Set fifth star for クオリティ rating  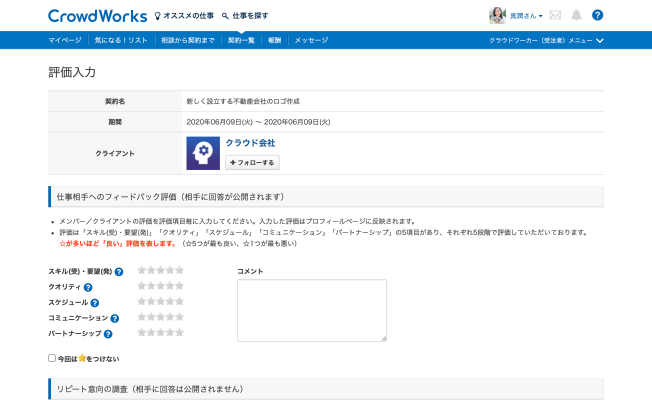pos(180,286)
